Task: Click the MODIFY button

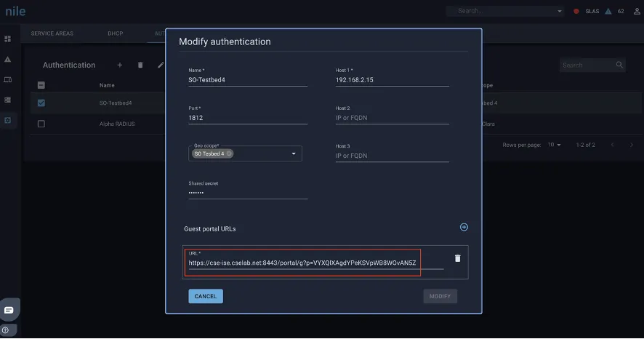Action: coord(440,296)
